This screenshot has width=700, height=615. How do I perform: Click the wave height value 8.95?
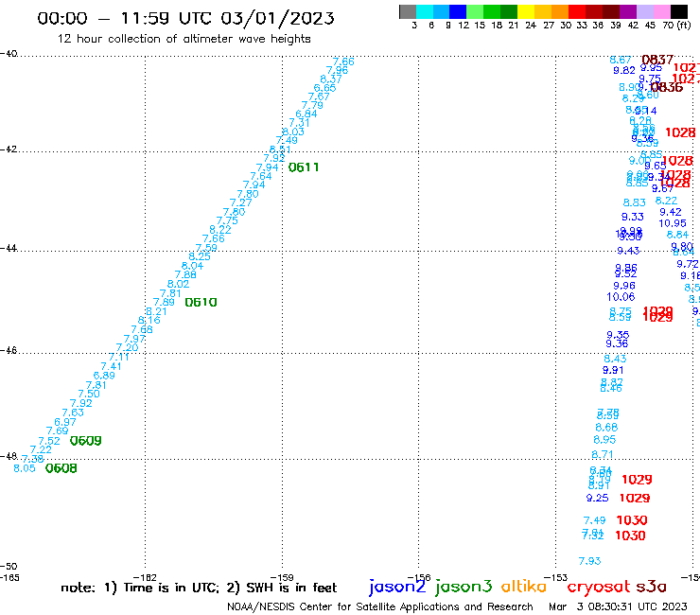[604, 440]
